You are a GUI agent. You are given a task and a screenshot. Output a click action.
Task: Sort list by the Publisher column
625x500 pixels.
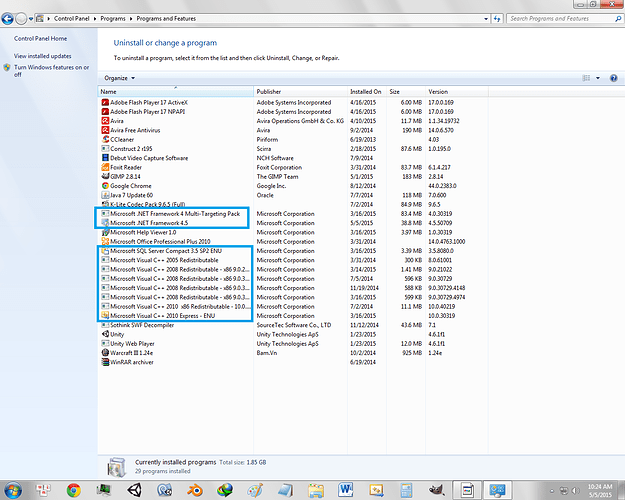coord(300,92)
